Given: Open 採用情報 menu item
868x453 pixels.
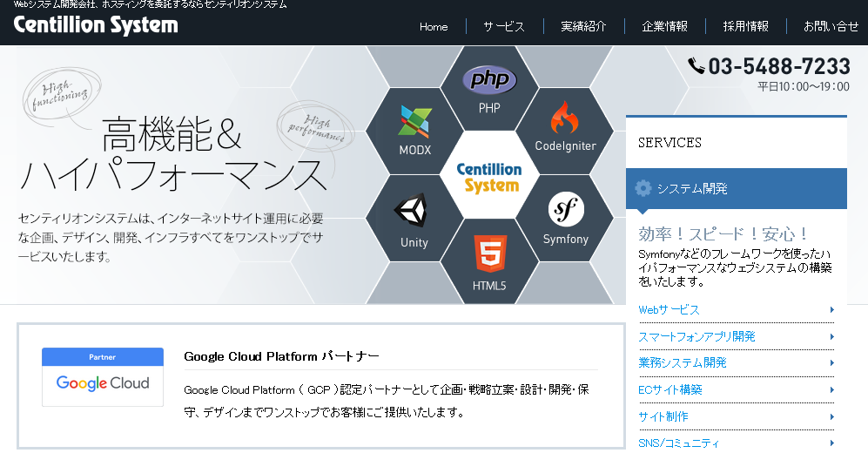Looking at the screenshot, I should [745, 27].
